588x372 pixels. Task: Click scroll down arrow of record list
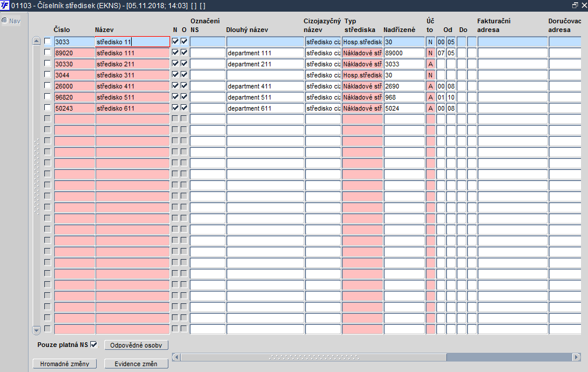pos(36,330)
